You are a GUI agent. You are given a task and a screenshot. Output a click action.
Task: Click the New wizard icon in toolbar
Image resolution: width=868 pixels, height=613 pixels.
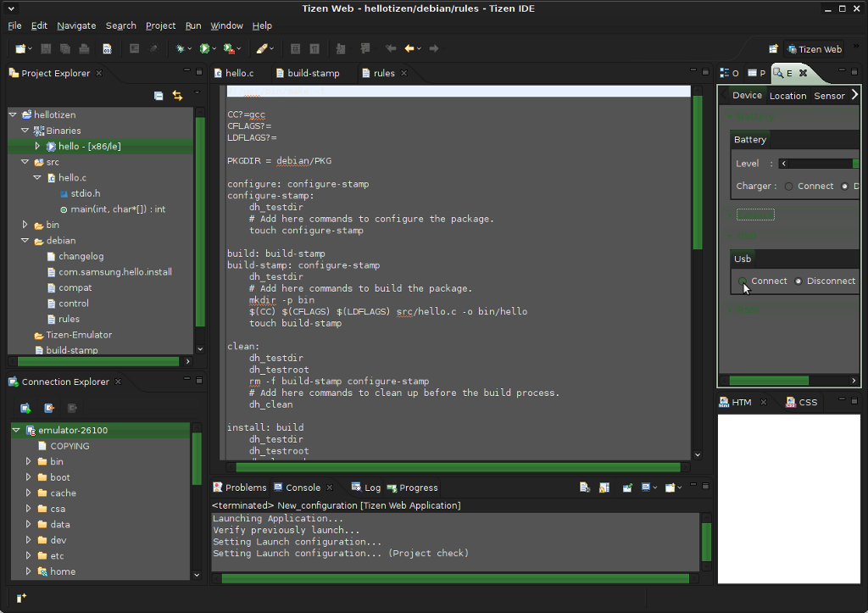click(x=20, y=49)
